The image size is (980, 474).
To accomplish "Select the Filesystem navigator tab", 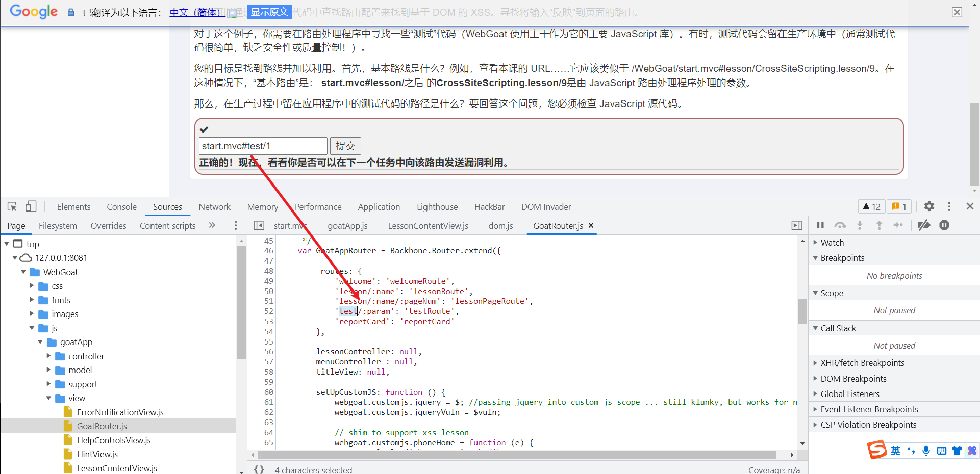I will tap(58, 226).
